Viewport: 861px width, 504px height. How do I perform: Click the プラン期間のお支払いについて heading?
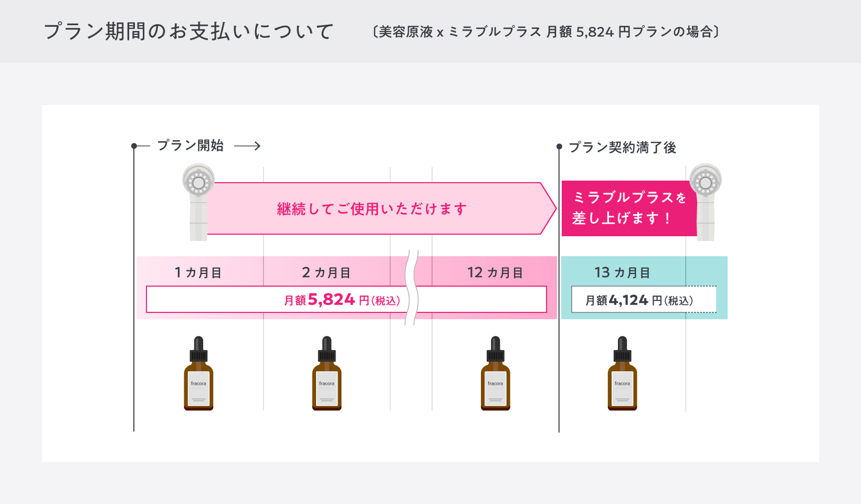188,31
